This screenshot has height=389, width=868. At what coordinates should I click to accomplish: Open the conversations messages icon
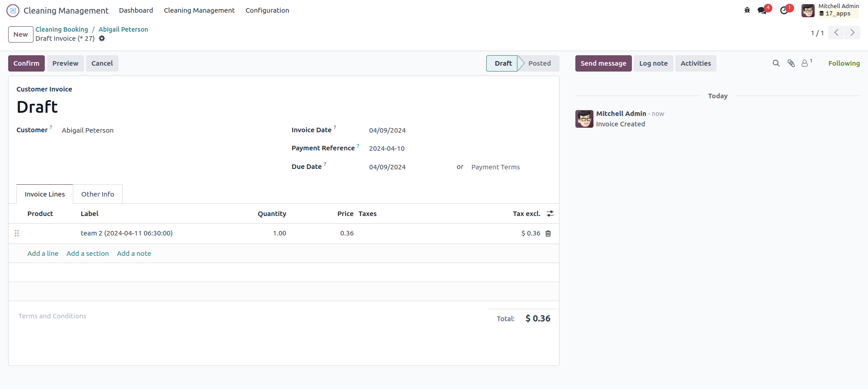pos(763,10)
